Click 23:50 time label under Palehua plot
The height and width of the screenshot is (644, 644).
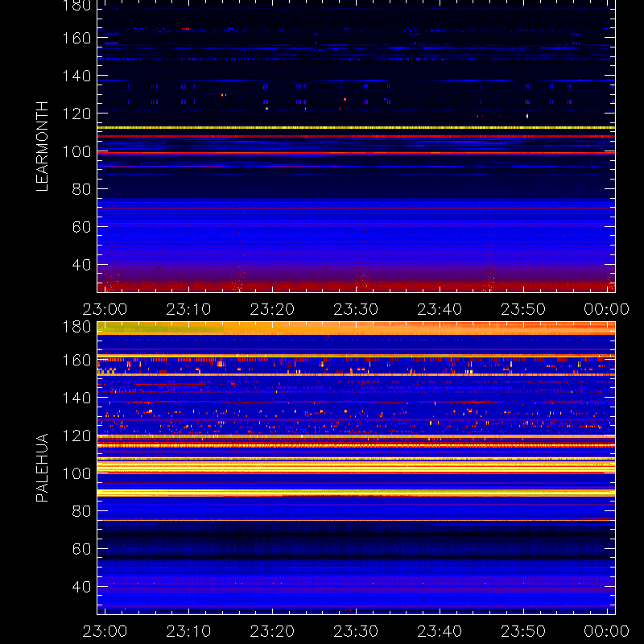[x=523, y=631]
